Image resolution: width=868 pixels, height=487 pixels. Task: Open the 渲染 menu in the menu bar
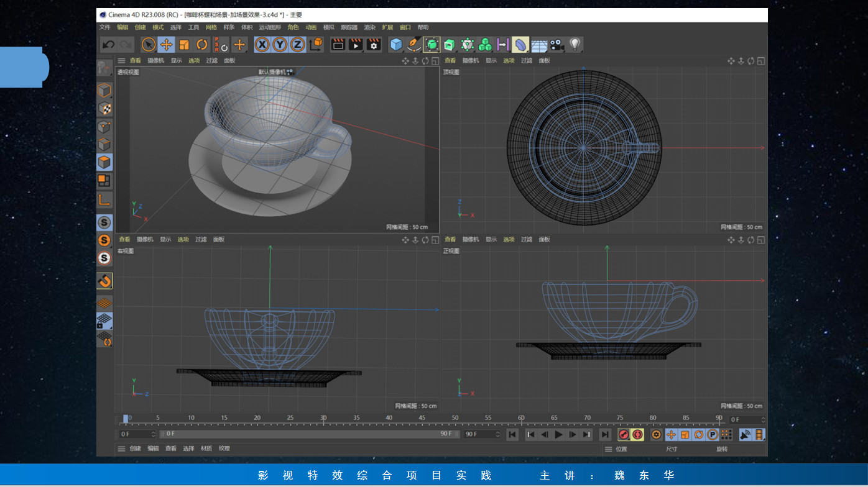point(370,27)
